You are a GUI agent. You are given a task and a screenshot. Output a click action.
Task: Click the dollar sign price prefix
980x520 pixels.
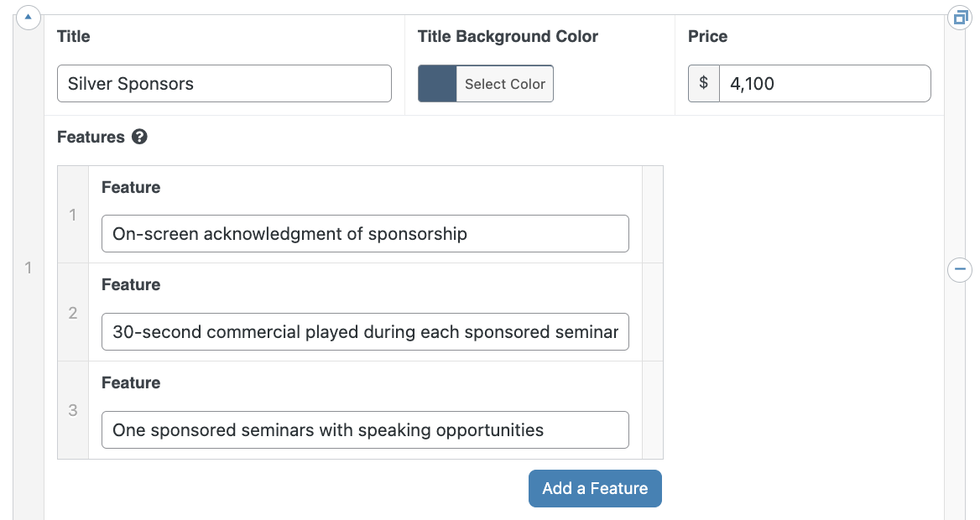click(x=704, y=84)
